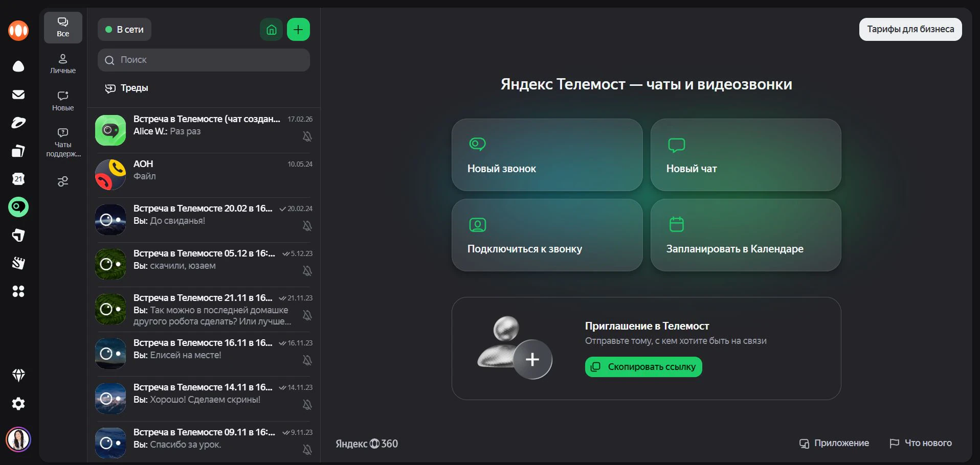This screenshot has width=980, height=465.
Task: Toggle muted bell for 20.02 meeting chat
Action: pos(307,226)
